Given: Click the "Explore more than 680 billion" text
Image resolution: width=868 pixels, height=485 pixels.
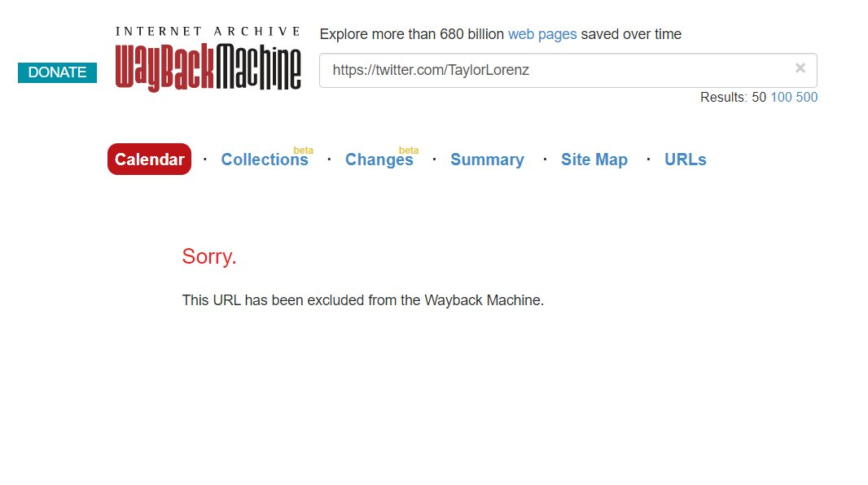Looking at the screenshot, I should pos(412,34).
